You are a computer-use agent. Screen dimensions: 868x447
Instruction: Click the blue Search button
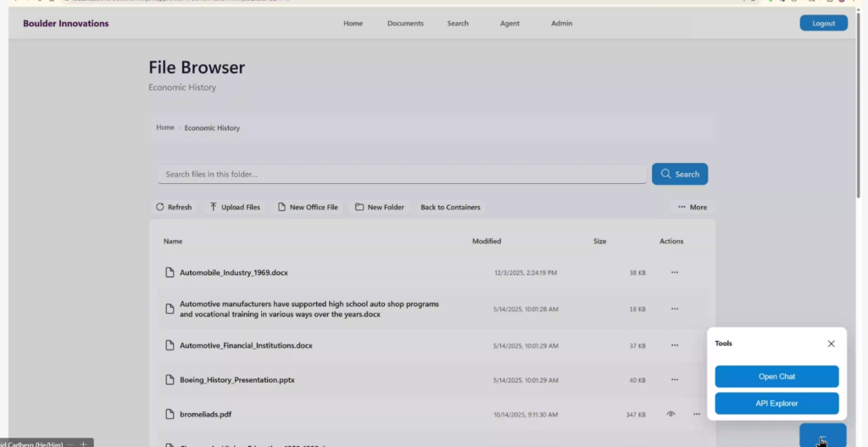(x=679, y=174)
